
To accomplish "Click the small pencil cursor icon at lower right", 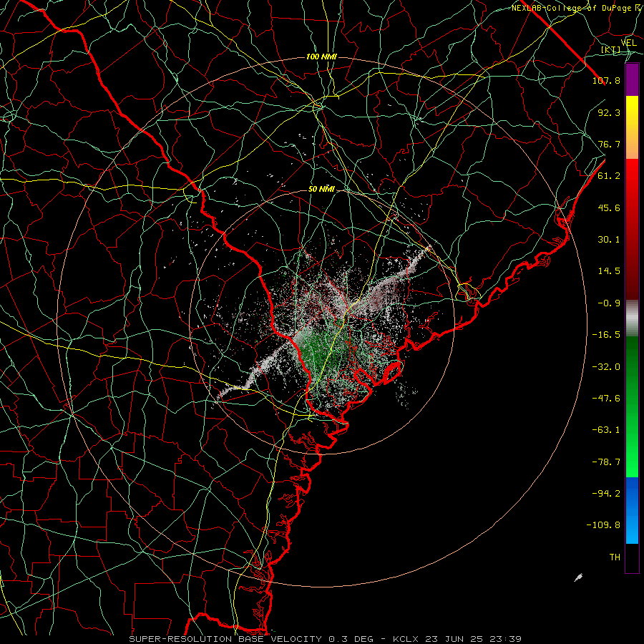I will (x=579, y=578).
